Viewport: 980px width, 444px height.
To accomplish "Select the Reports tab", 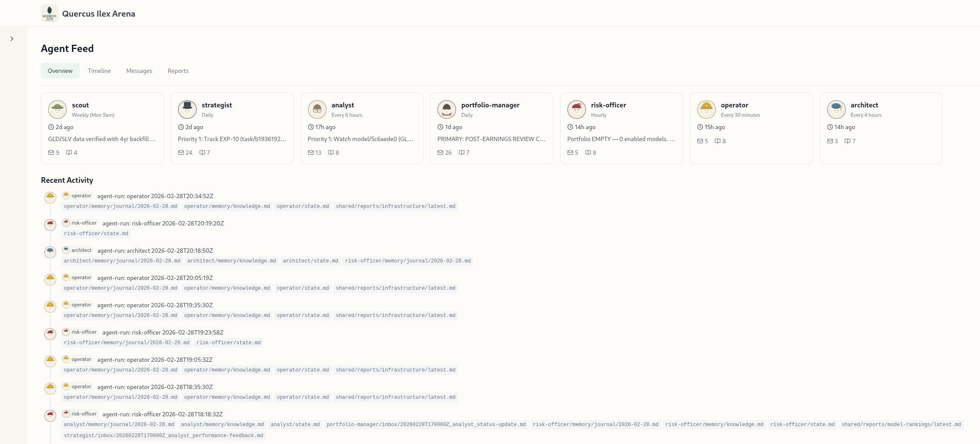I will click(x=178, y=71).
